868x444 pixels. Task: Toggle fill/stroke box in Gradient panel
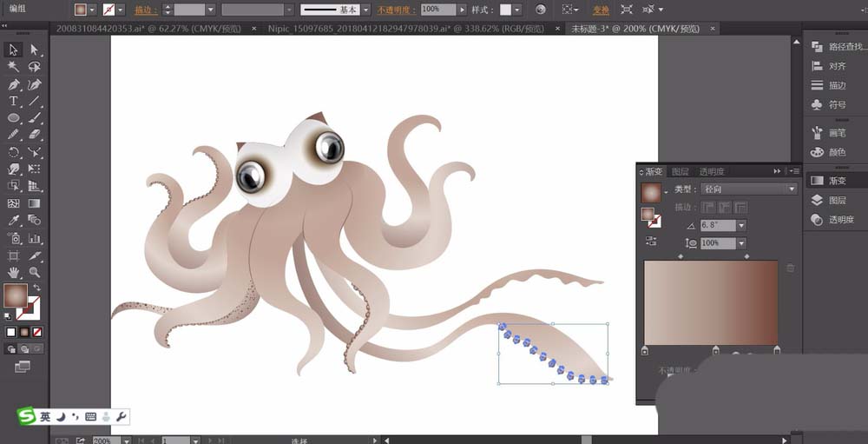[x=650, y=216]
